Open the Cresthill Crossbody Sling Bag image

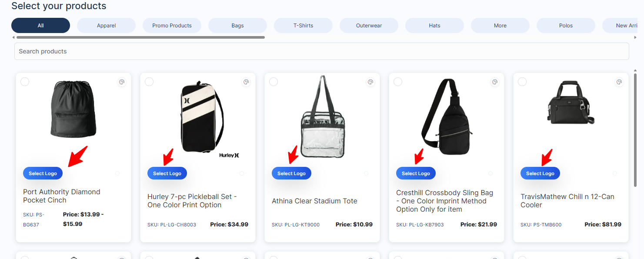[x=447, y=116]
